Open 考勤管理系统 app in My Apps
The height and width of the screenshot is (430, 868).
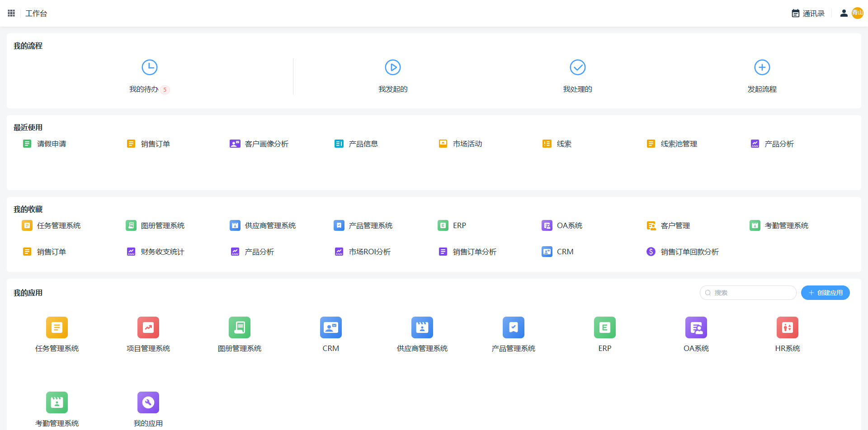point(57,402)
